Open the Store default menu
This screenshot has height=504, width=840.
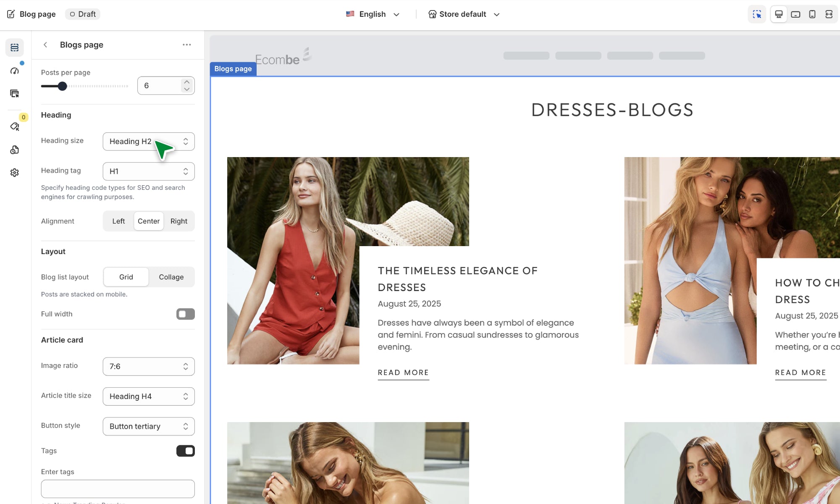click(x=464, y=14)
